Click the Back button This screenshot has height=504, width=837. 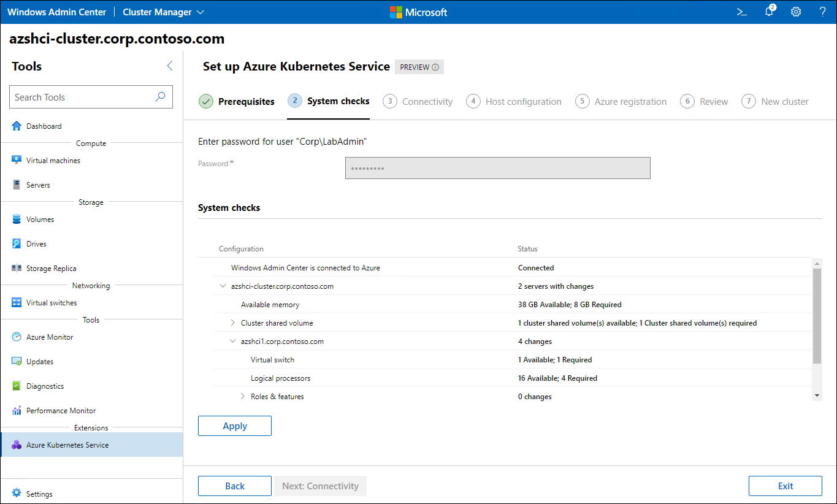[x=234, y=486]
